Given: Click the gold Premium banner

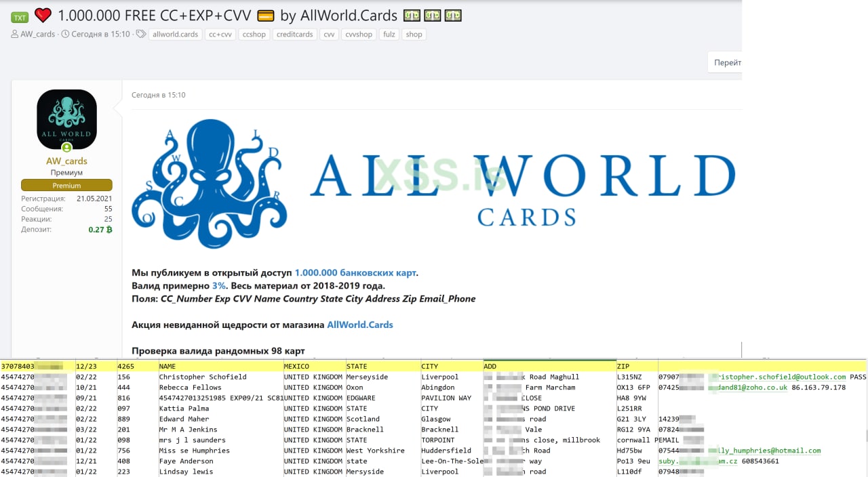Looking at the screenshot, I should 66,185.
